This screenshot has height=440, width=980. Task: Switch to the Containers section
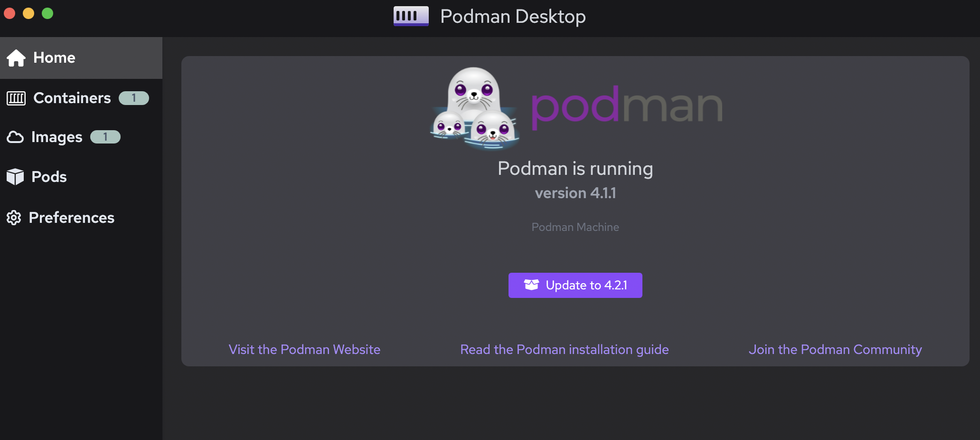[x=72, y=98]
